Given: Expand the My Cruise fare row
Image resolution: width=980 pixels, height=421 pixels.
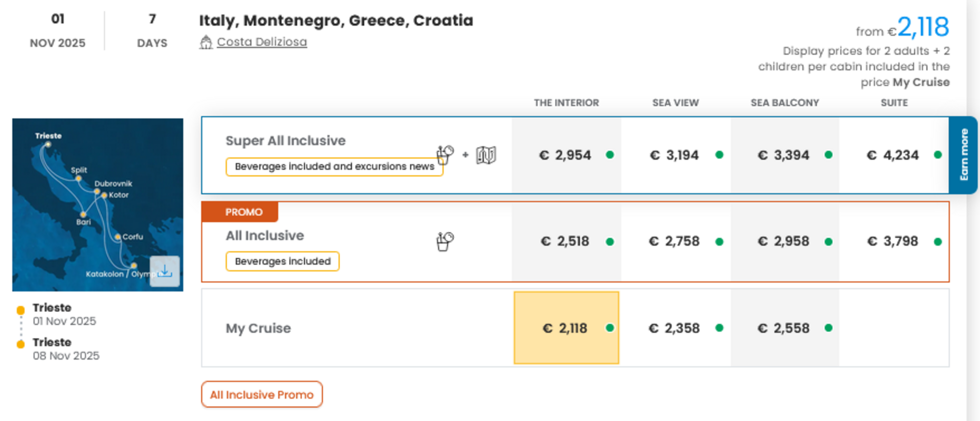Looking at the screenshot, I should click(x=258, y=328).
